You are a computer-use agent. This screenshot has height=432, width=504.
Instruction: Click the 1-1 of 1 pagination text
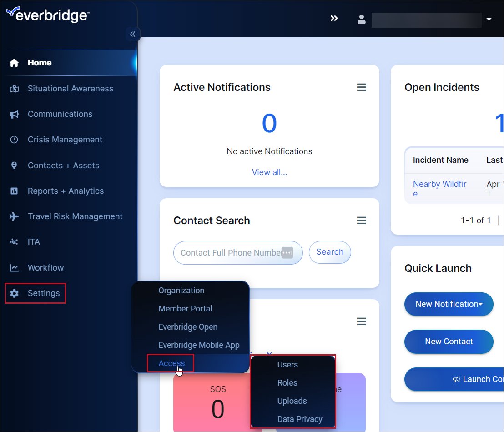pos(476,221)
